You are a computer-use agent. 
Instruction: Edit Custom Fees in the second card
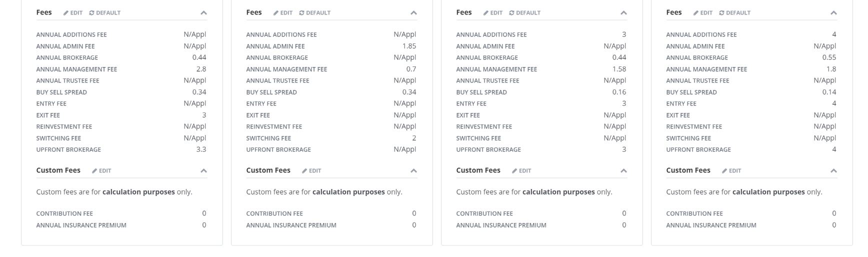pos(311,171)
